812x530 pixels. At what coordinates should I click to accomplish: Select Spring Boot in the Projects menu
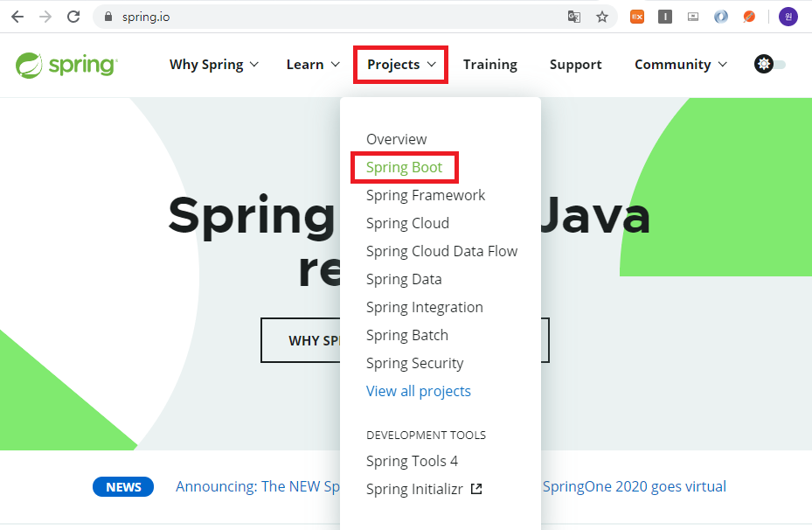click(x=404, y=167)
